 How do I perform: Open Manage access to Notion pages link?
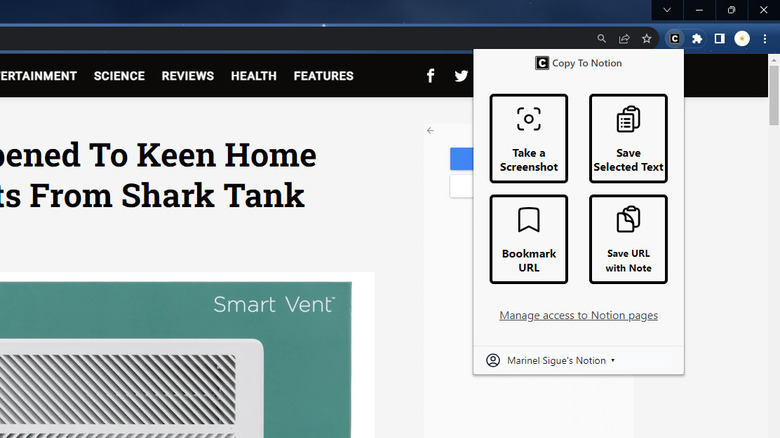click(579, 316)
